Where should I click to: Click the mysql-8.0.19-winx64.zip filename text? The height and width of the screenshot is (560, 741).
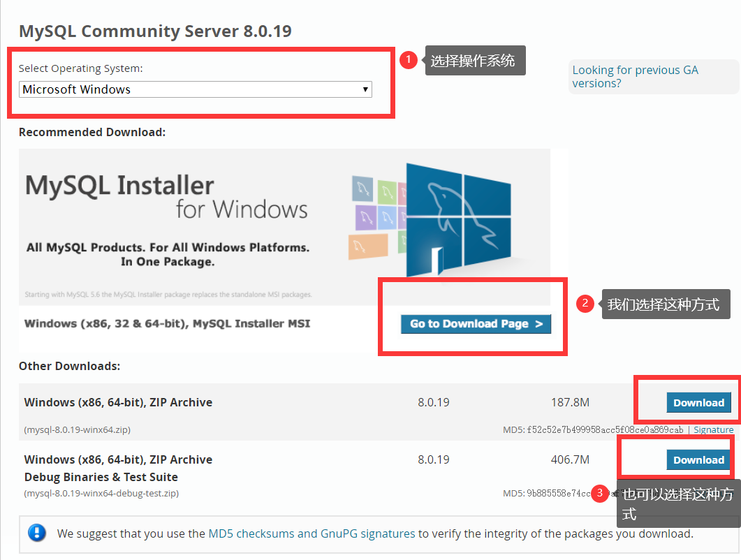[x=77, y=430]
